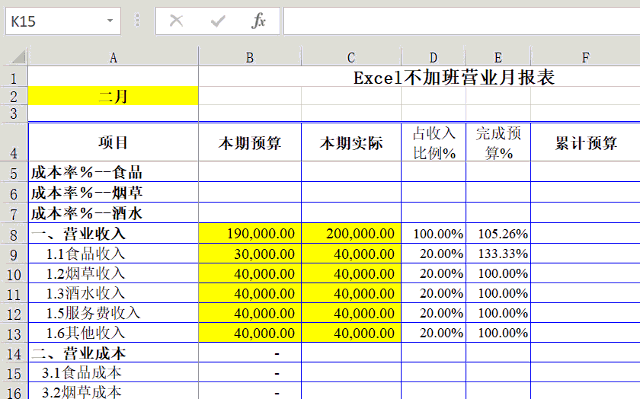This screenshot has width=640, height=399.
Task: Click the Name Box showing K15
Action: point(63,21)
